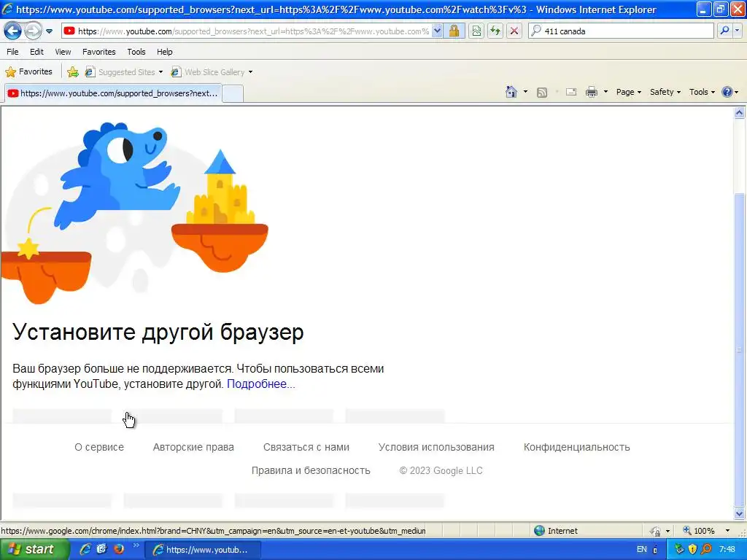Open the File menu

13,52
